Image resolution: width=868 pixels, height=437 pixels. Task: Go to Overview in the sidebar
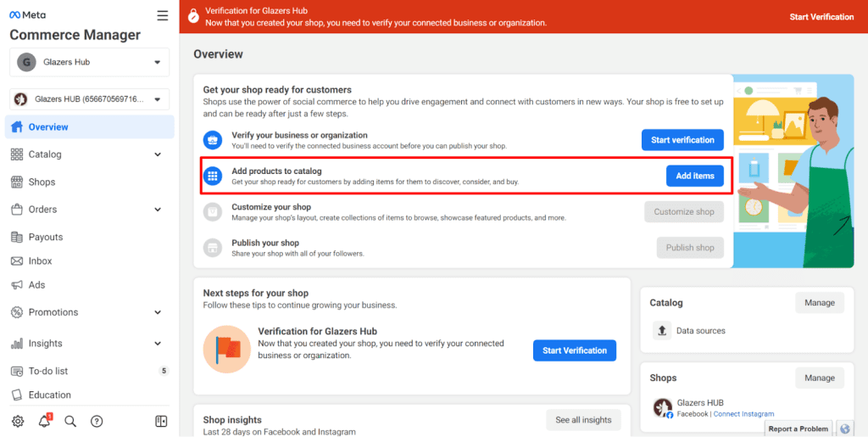coord(90,126)
